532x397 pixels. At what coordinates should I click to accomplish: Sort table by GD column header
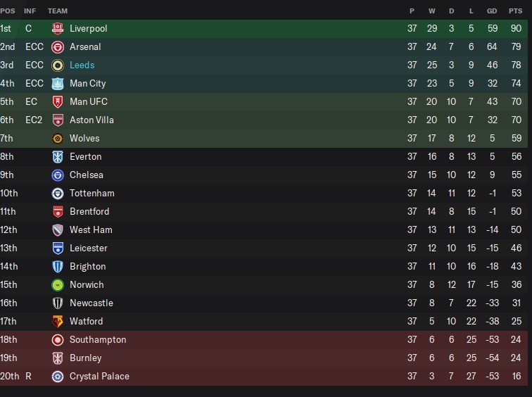(492, 11)
